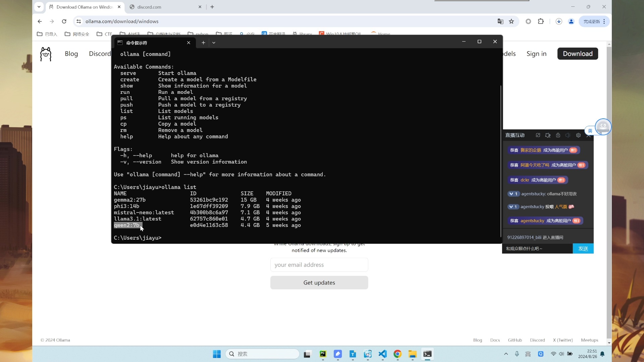The height and width of the screenshot is (362, 644).
Task: Open Visual Studio Code from taskbar
Action: 383,354
